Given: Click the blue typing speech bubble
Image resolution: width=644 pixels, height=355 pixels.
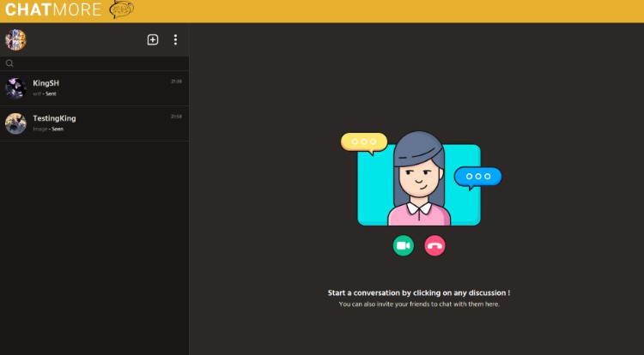Looking at the screenshot, I should point(477,177).
